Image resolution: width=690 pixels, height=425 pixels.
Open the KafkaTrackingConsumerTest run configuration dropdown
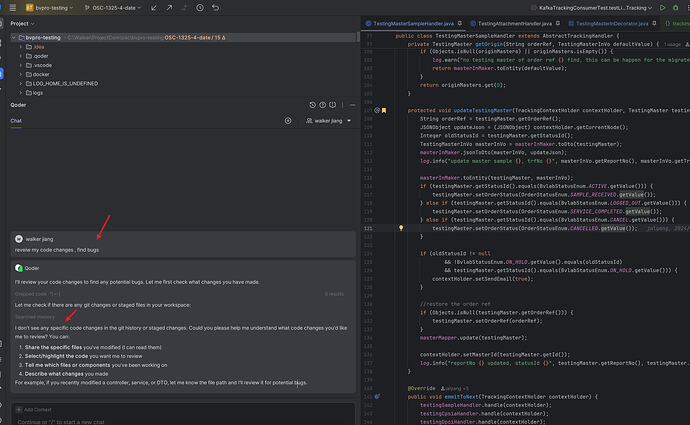coord(591,7)
